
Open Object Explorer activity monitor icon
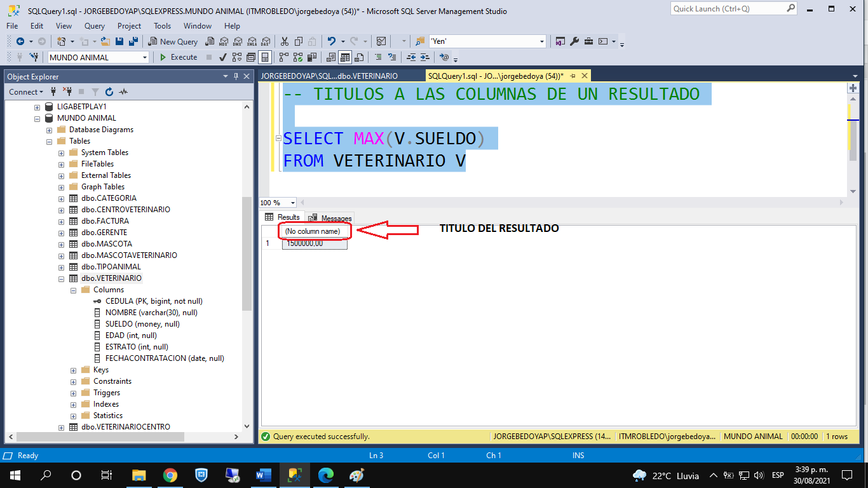123,91
